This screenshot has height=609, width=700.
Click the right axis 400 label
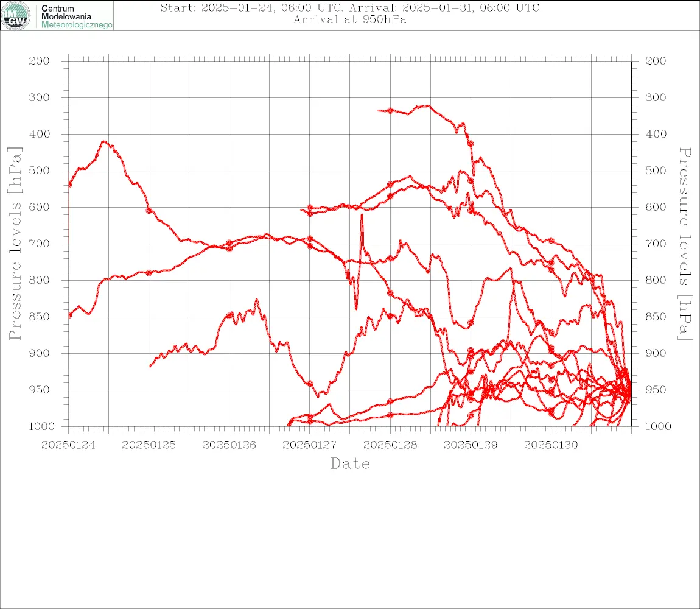(656, 134)
